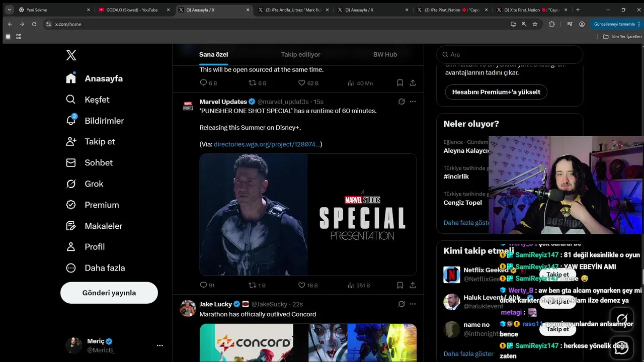644x362 pixels.
Task: Reload the current page
Action: pyautogui.click(x=34, y=24)
